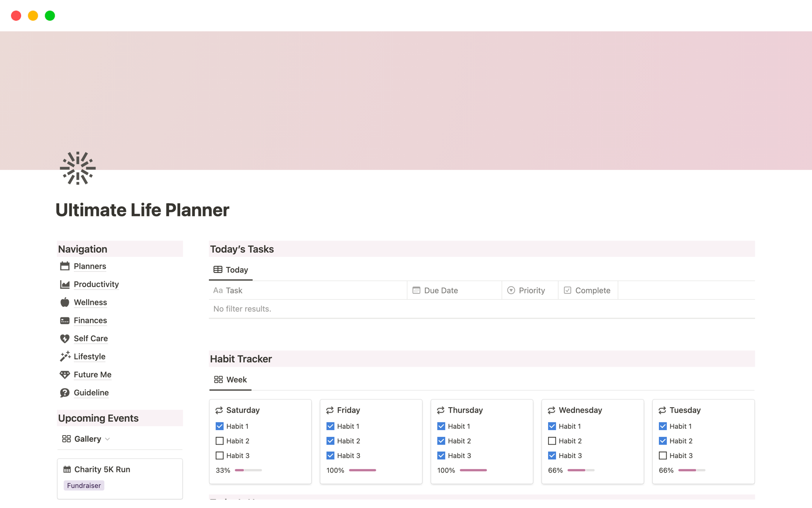This screenshot has height=508, width=812.
Task: Click the sunburst page icon above title
Action: (78, 168)
